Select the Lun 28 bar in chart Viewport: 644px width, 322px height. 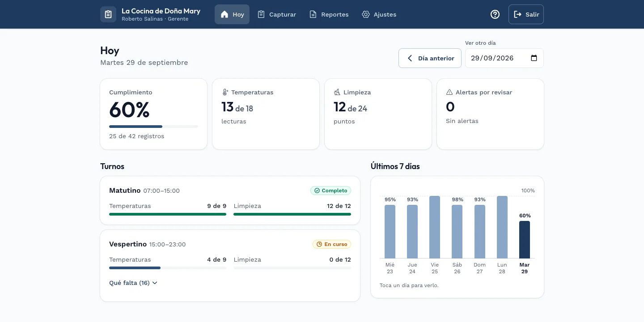click(502, 227)
